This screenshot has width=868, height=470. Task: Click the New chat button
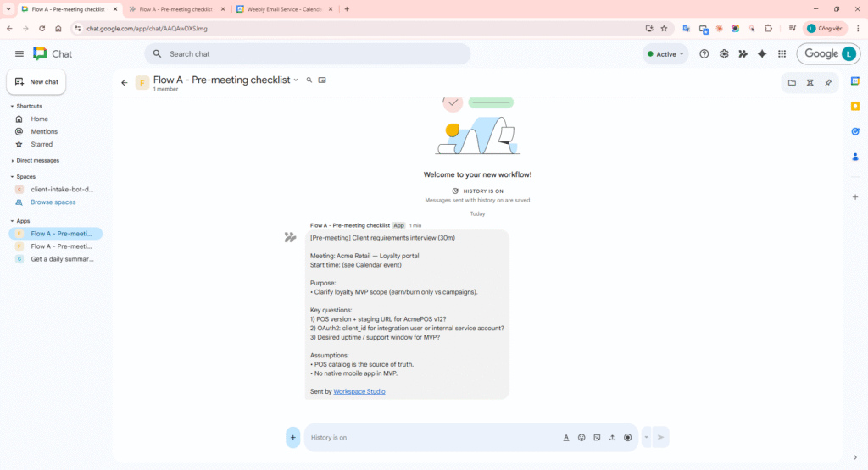coord(36,82)
